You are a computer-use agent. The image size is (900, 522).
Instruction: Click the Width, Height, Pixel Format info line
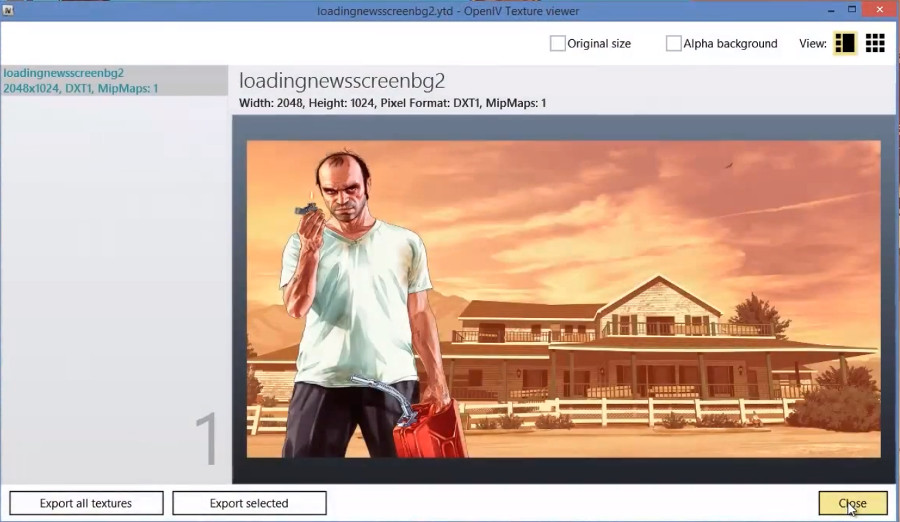[393, 103]
